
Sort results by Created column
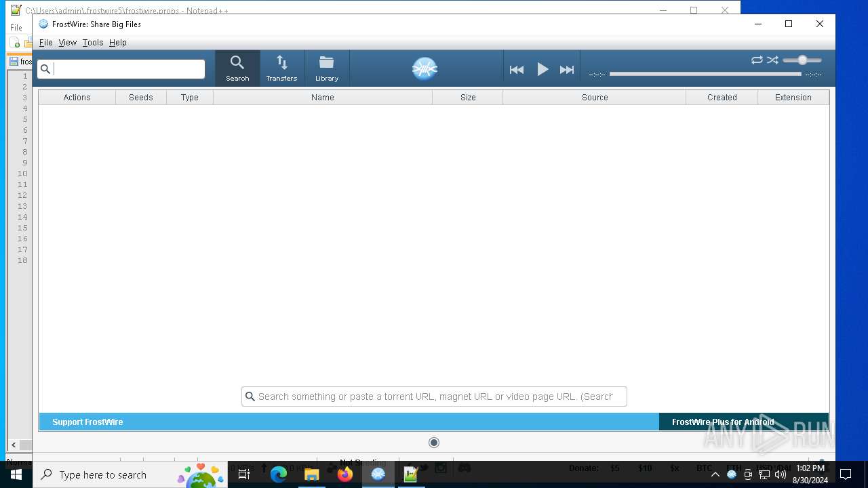click(x=722, y=98)
